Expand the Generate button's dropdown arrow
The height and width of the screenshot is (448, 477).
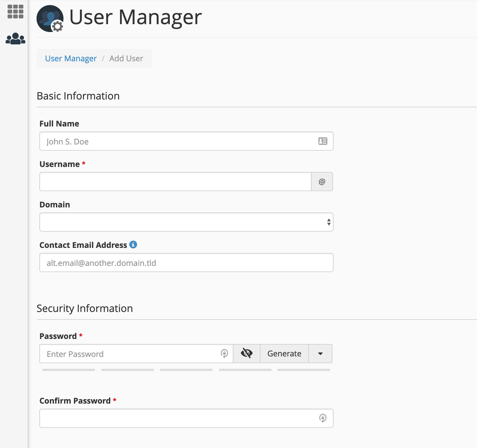pyautogui.click(x=320, y=354)
